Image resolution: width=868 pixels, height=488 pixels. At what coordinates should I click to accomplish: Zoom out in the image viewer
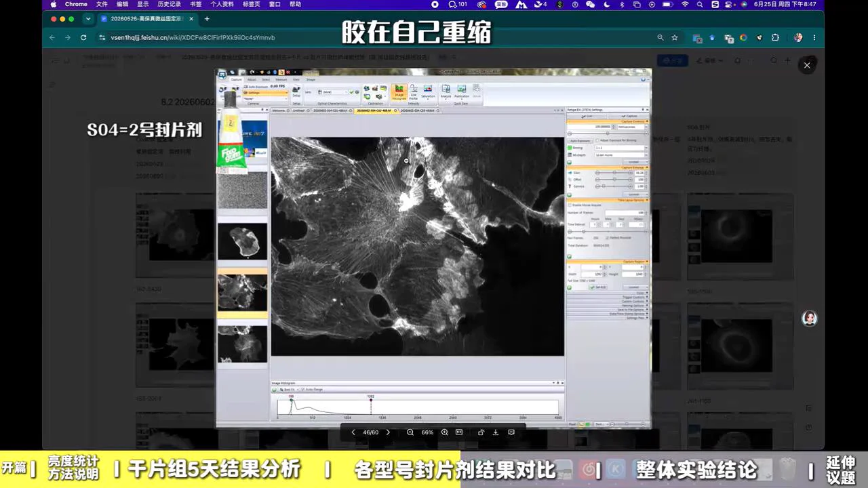(x=410, y=432)
